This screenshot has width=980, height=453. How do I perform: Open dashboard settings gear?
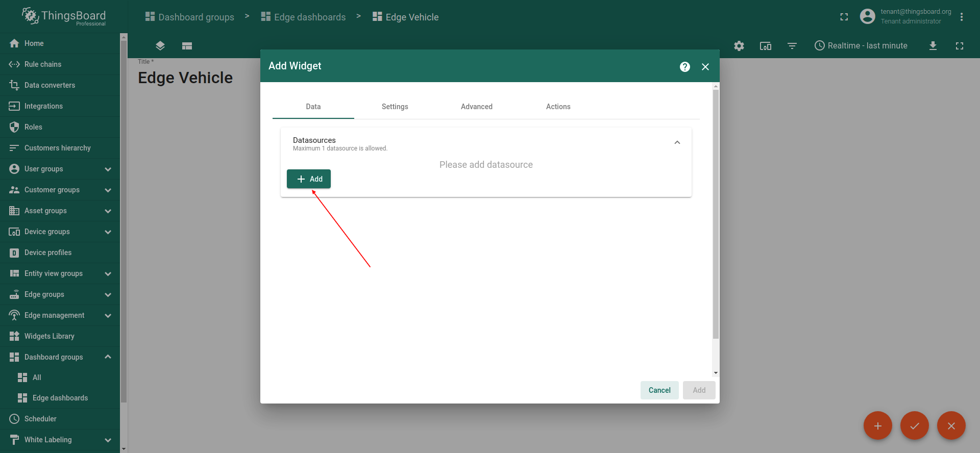pos(739,46)
